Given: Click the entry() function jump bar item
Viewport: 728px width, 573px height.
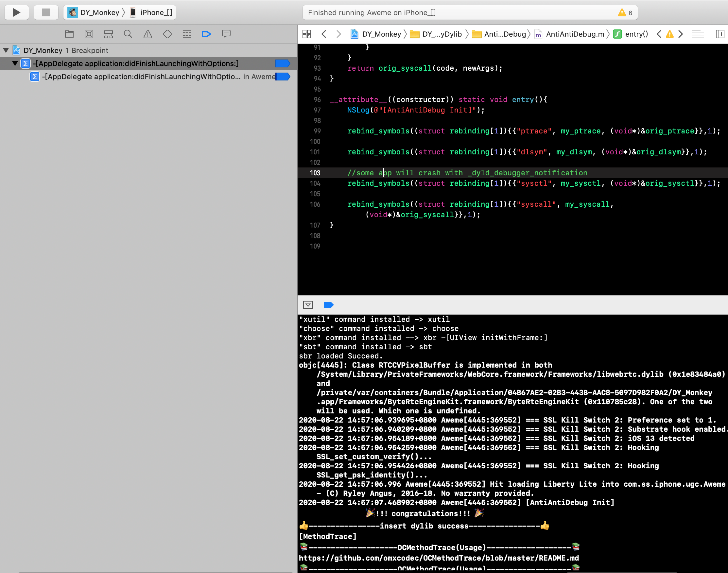Looking at the screenshot, I should pos(636,34).
